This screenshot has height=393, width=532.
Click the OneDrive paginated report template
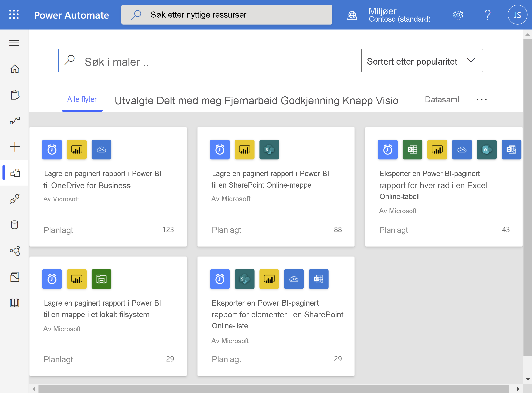109,186
